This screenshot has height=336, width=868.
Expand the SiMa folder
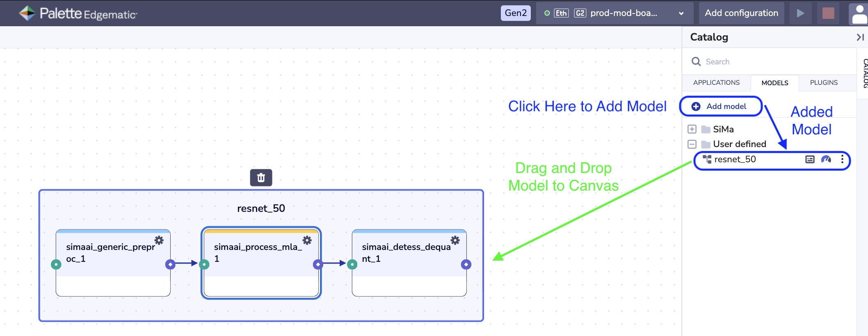tap(692, 129)
